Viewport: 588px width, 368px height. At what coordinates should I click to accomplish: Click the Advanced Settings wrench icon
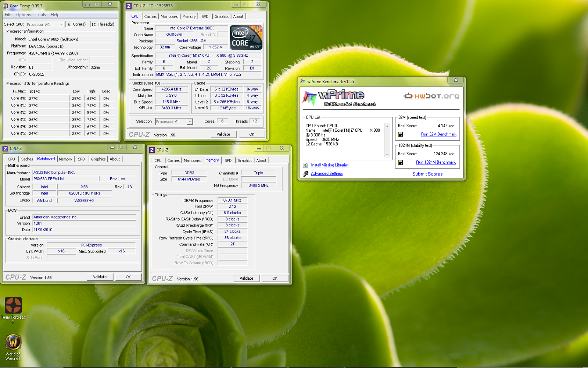305,174
